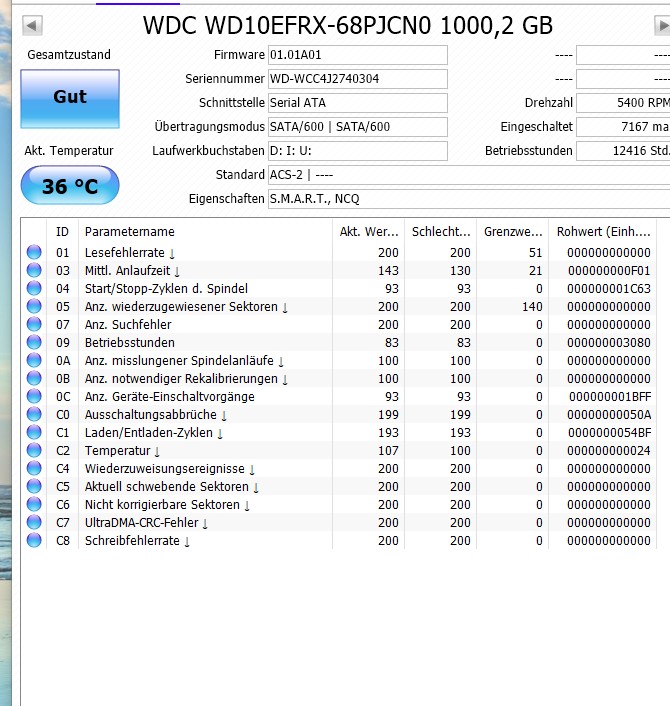This screenshot has height=706, width=670.
Task: Sort by Akt. Wer... column header
Action: pyautogui.click(x=369, y=231)
